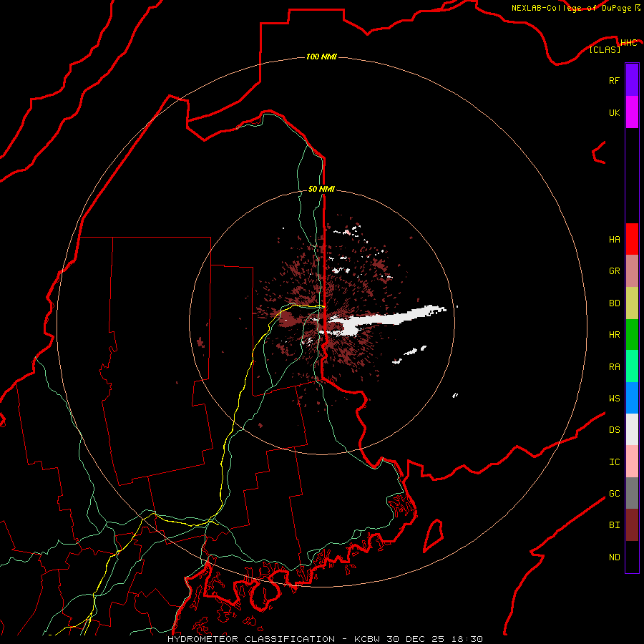Image resolution: width=644 pixels, height=644 pixels.
Task: Click the GC legend label
Action: point(614,494)
